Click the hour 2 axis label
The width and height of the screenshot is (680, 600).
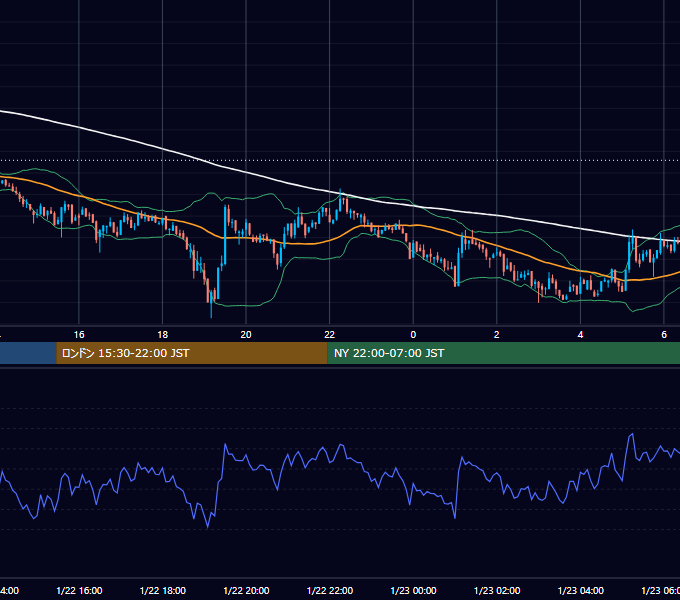point(497,335)
